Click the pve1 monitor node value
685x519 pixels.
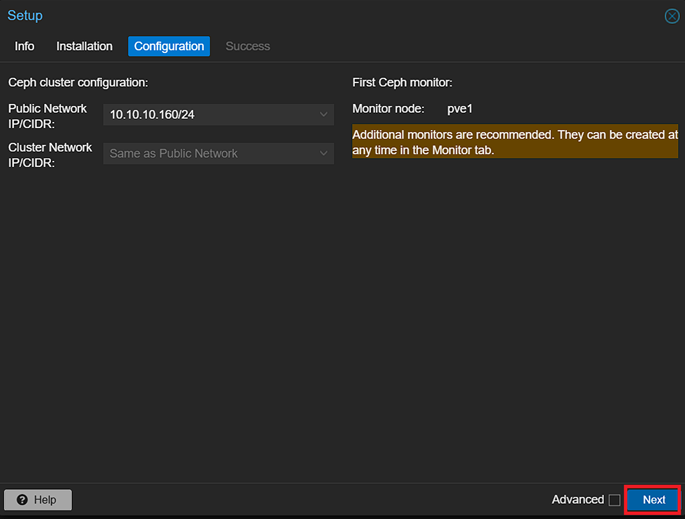[459, 108]
